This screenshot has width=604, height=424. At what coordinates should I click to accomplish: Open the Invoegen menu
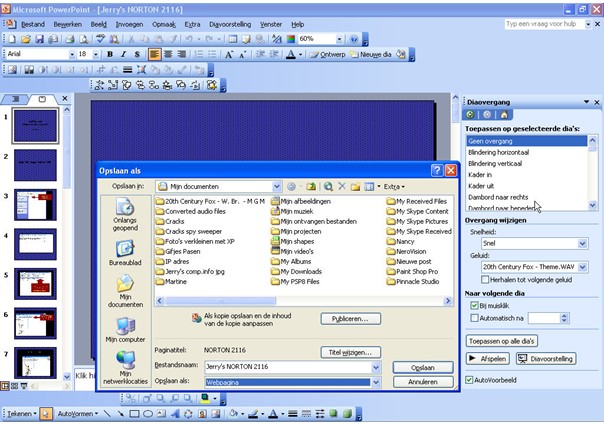coord(129,22)
